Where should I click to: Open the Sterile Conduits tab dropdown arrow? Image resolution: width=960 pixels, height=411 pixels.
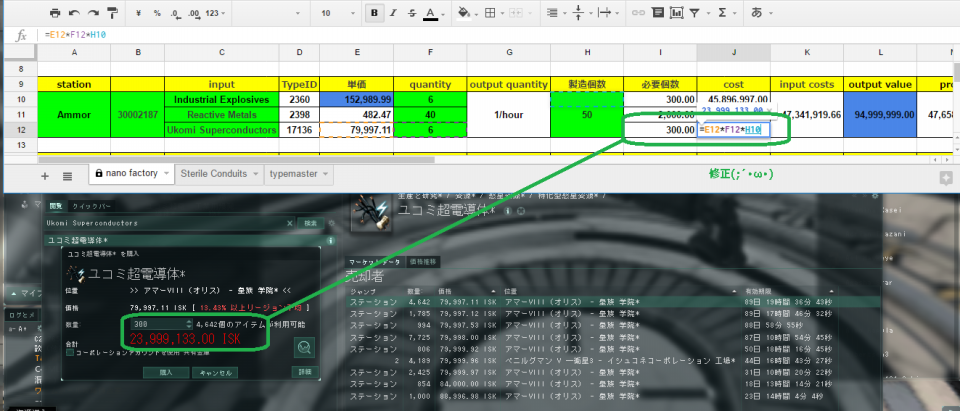click(255, 175)
